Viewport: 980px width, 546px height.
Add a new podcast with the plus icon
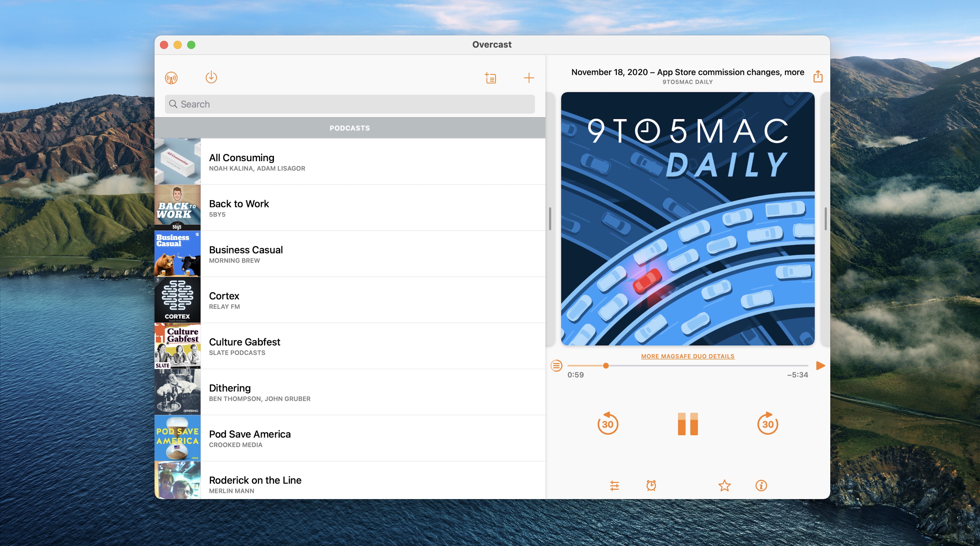[x=529, y=78]
